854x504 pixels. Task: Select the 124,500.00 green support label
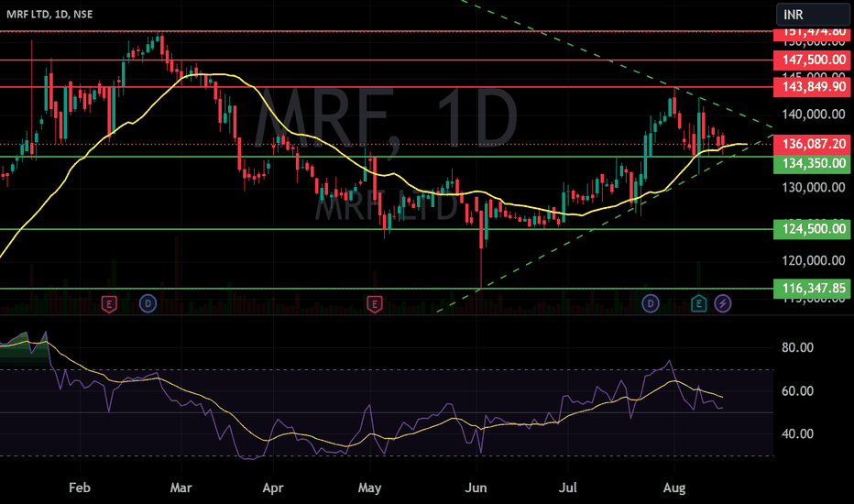click(x=812, y=229)
